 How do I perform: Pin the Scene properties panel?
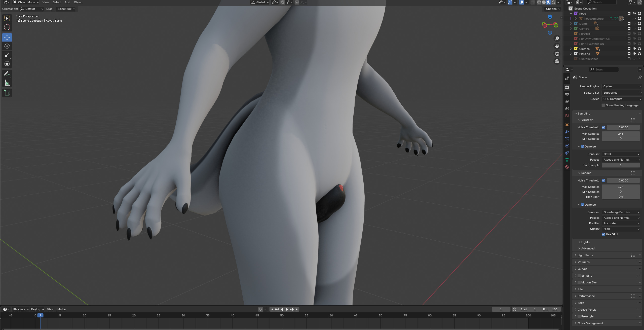click(x=640, y=77)
